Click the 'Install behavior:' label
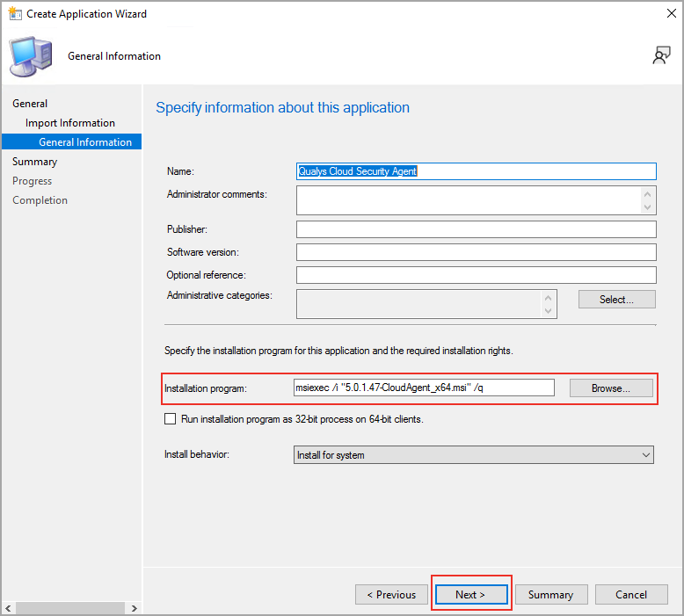The height and width of the screenshot is (616, 684). pos(197,454)
